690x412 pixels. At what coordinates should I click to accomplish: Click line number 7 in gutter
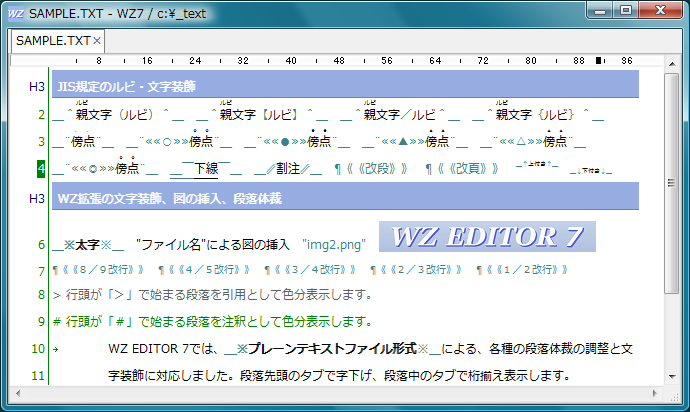tap(41, 271)
